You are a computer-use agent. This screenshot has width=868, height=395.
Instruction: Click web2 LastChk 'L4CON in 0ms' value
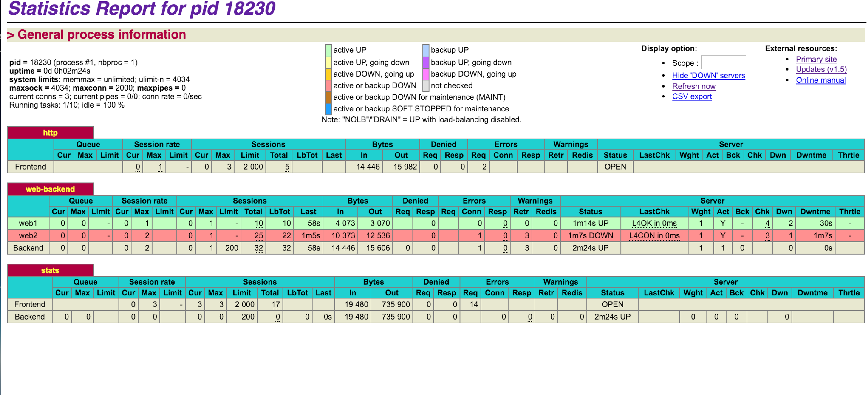(654, 235)
